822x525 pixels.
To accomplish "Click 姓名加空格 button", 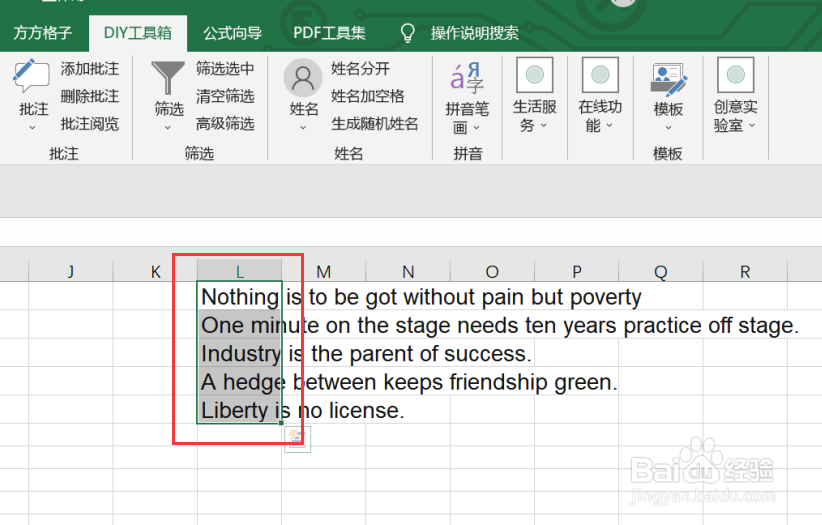I will pyautogui.click(x=367, y=97).
